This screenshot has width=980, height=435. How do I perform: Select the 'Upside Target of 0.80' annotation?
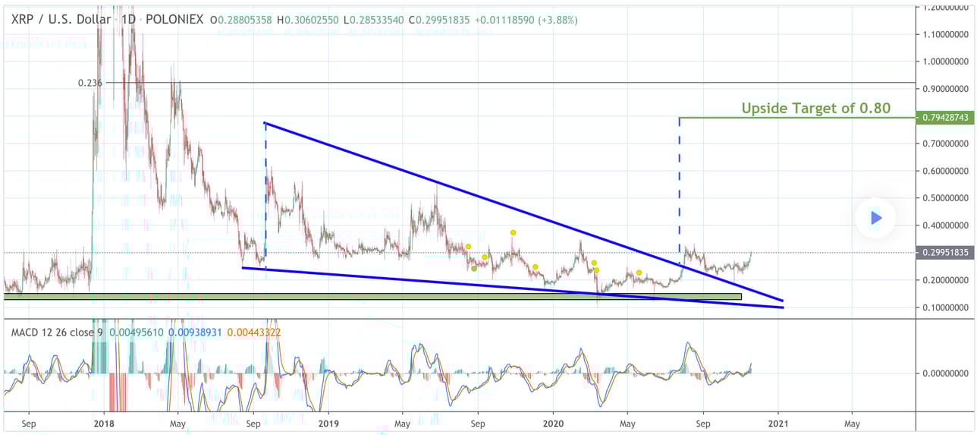[x=816, y=109]
